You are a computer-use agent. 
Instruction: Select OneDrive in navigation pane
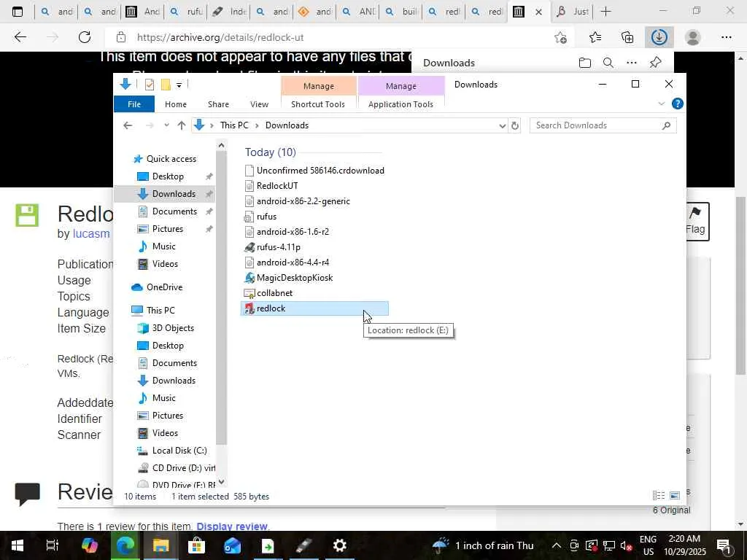coord(164,287)
